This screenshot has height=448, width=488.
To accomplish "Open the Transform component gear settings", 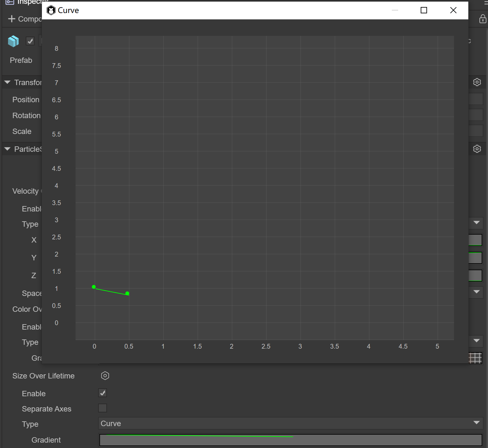I will [x=477, y=82].
